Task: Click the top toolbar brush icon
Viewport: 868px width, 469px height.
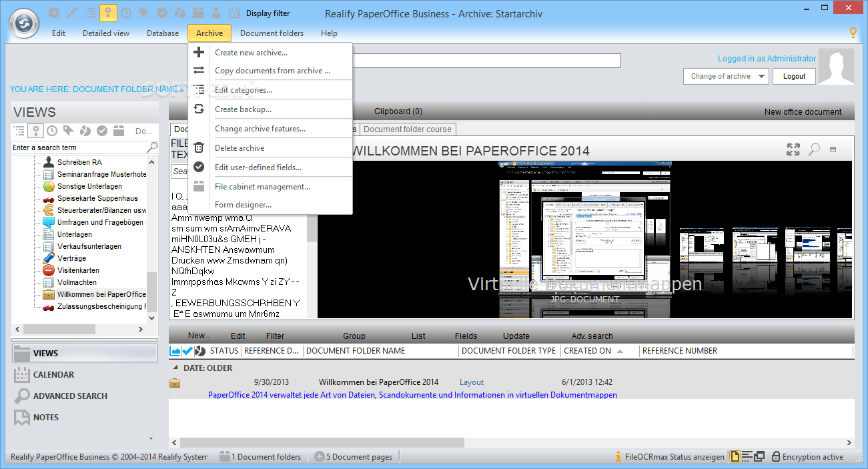Action: [73, 13]
